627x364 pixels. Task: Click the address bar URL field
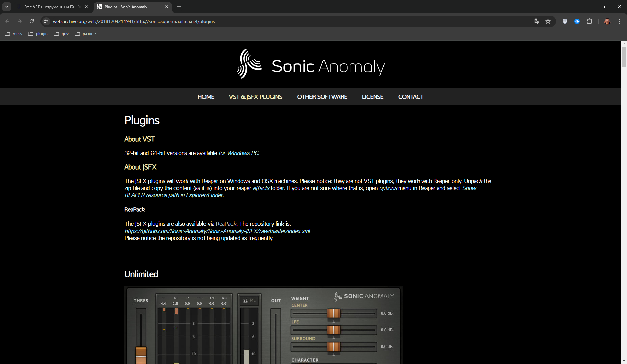point(290,21)
